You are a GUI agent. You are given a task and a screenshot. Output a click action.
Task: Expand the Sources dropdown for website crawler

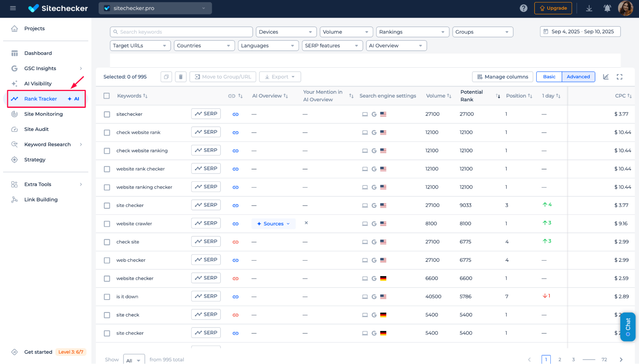point(273,224)
